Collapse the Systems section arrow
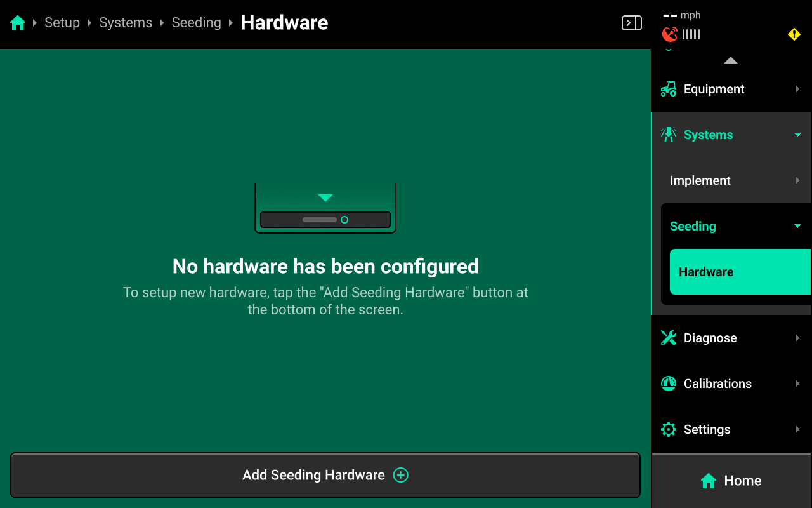 point(797,135)
